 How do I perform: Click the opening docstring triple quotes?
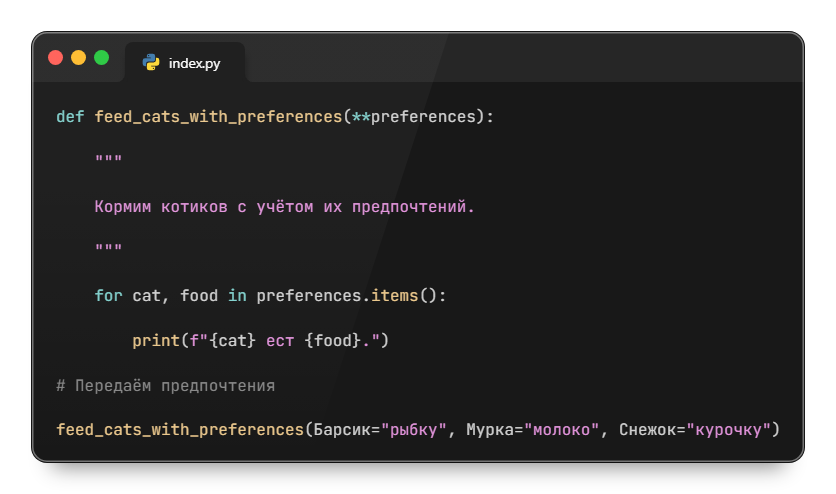pyautogui.click(x=108, y=162)
